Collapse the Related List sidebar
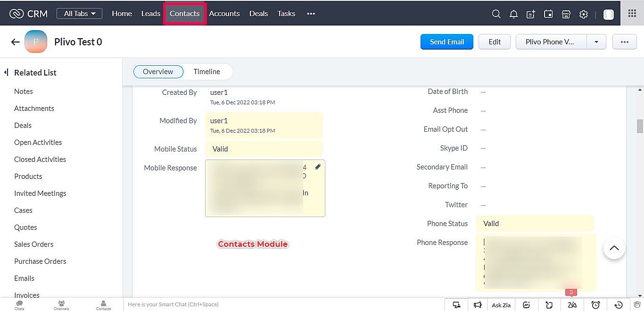Screen dimensions: 644x311 tap(6, 72)
